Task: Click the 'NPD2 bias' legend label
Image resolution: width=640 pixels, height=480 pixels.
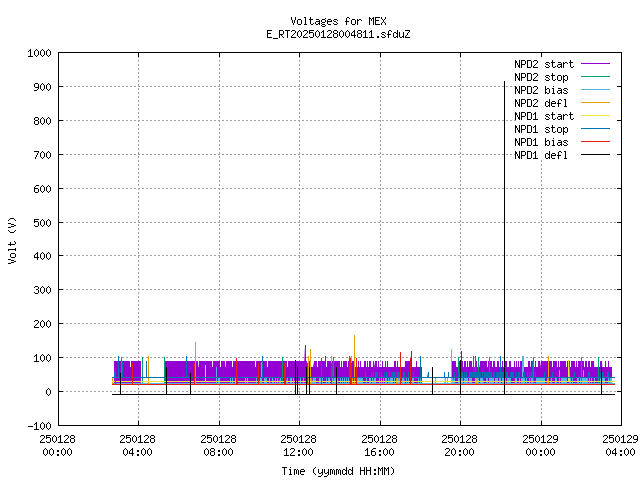Action: point(541,90)
